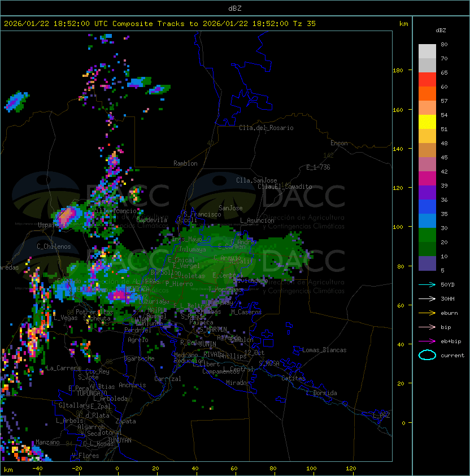470x476 pixels.
Task: Click the 'L_Arboleda' map label
Action: tap(111, 399)
